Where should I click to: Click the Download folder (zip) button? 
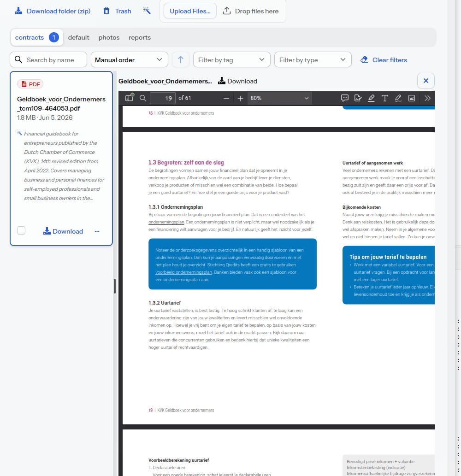pyautogui.click(x=53, y=11)
